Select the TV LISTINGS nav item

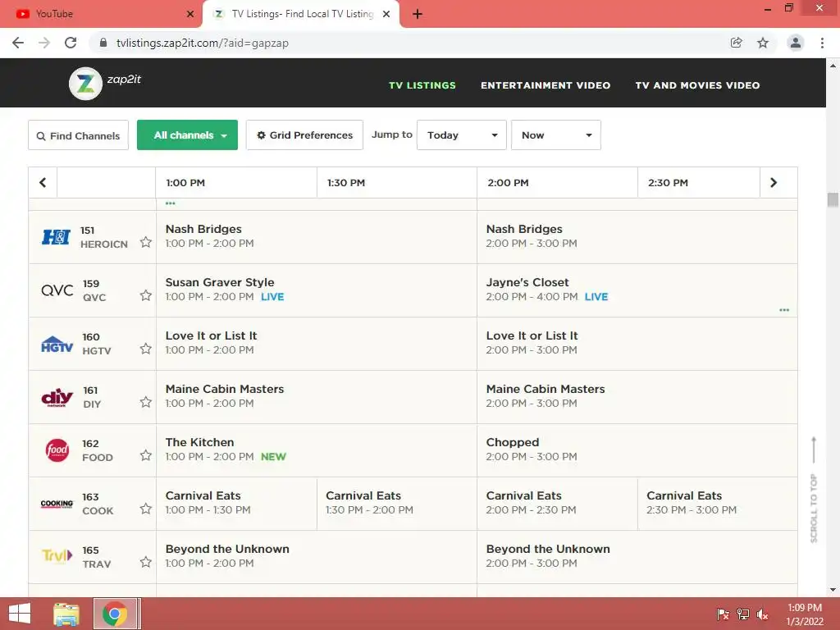422,85
